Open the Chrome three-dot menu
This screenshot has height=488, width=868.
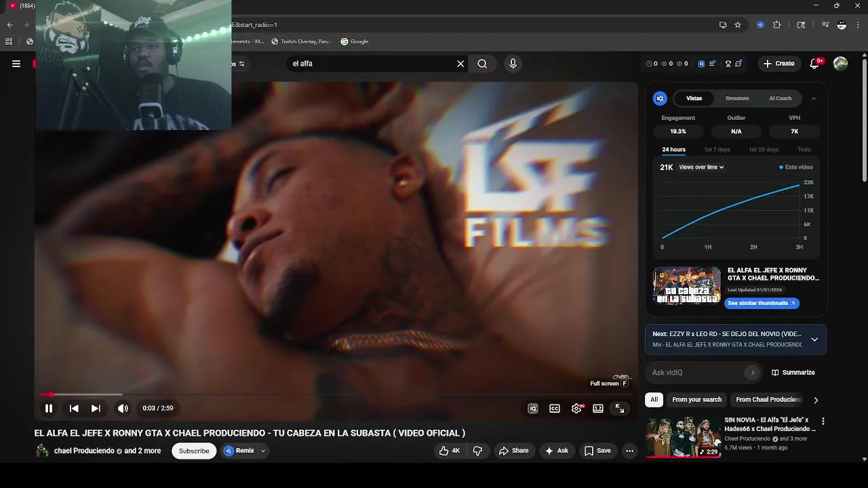click(x=858, y=25)
